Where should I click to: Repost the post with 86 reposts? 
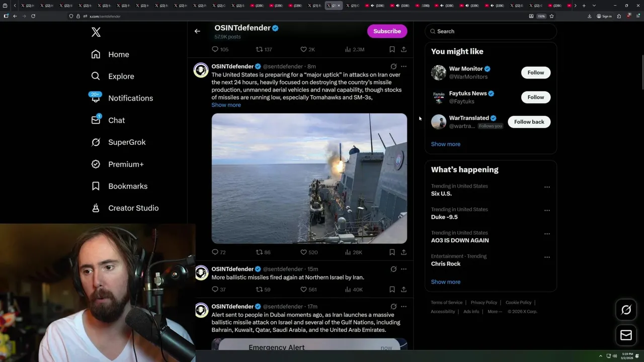coord(263,252)
